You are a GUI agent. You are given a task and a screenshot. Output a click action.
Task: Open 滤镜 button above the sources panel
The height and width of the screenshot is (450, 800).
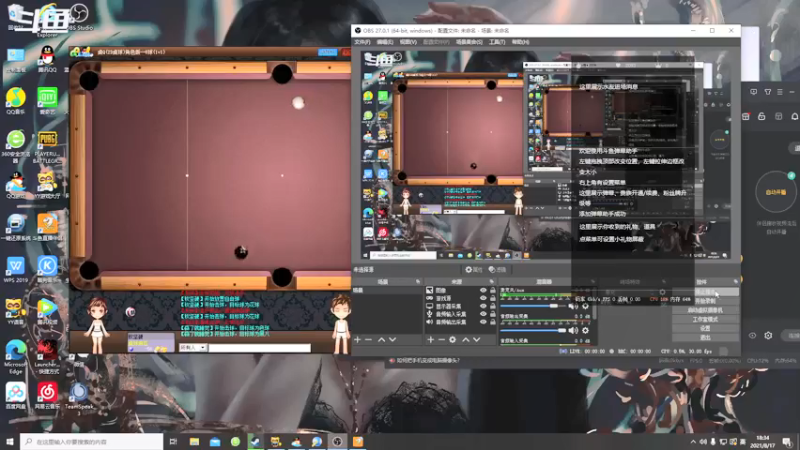coord(497,269)
